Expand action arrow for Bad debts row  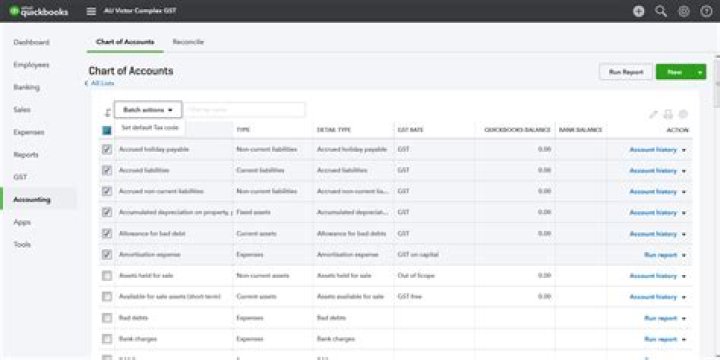point(684,319)
